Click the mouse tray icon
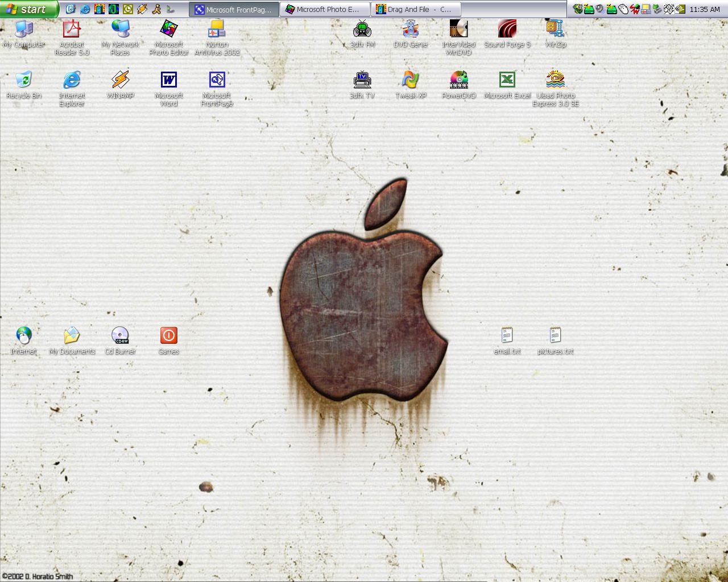 pyautogui.click(x=623, y=9)
